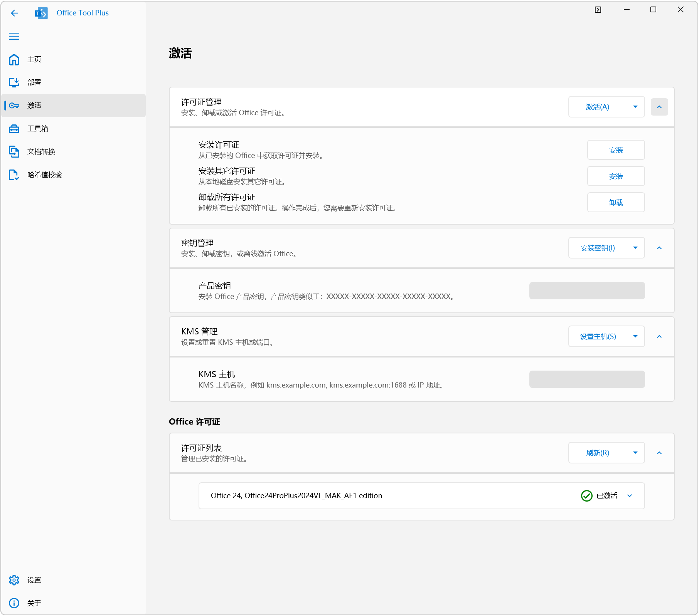Collapse the 许可证管理 section
This screenshot has width=699, height=616.
tap(659, 107)
